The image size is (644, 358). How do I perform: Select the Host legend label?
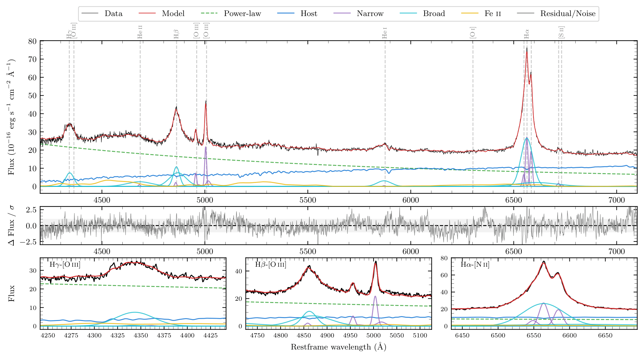[309, 13]
